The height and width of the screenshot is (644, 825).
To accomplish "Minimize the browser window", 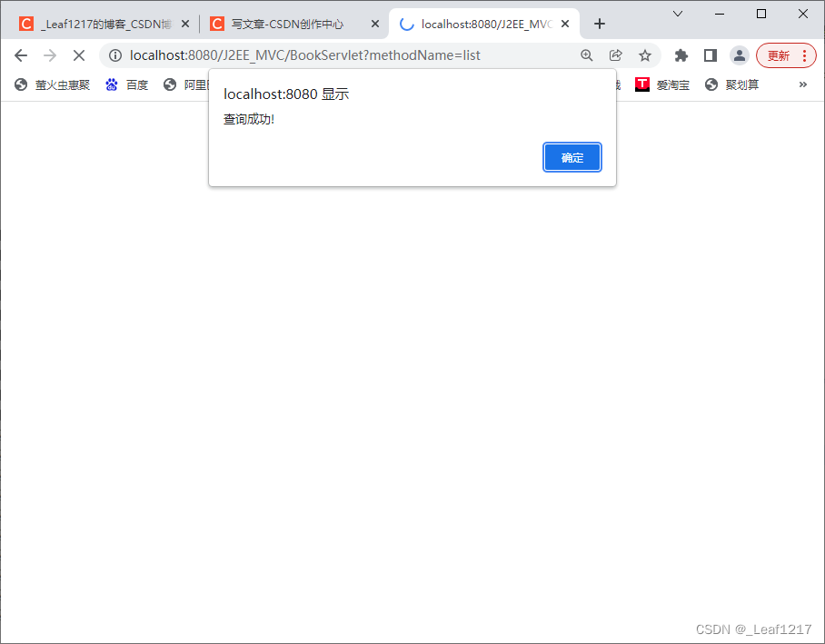I will [720, 14].
